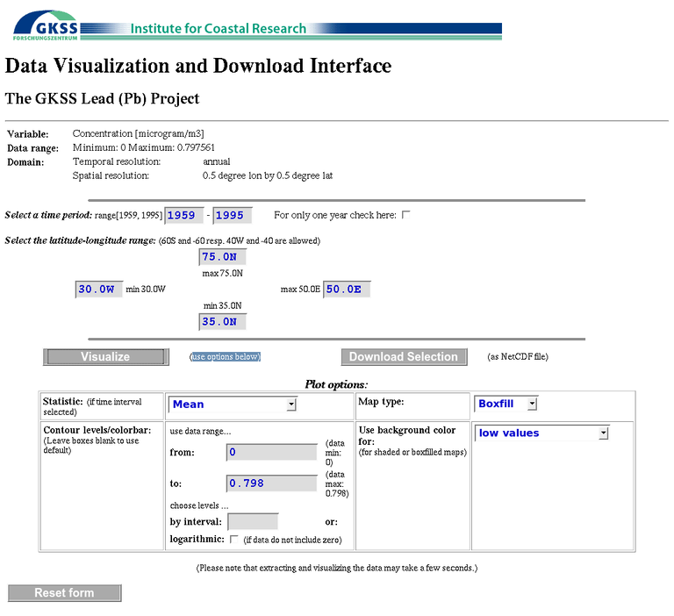Open the Map type dropdown showing Boxfill
The image size is (674, 616).
505,404
